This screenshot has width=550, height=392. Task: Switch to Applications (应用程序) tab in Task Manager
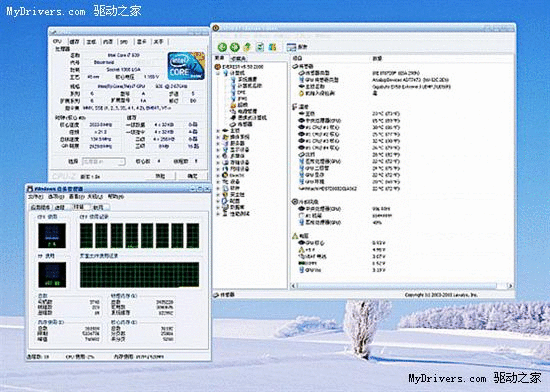coord(41,207)
